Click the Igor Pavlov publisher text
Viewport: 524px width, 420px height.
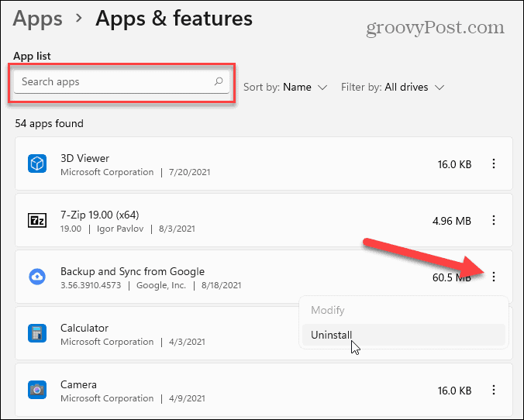(120, 229)
